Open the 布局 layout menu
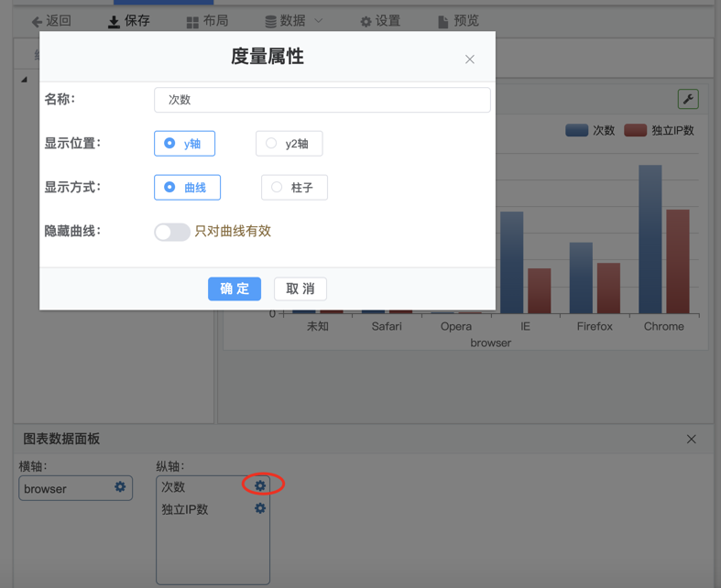This screenshot has height=588, width=721. (x=207, y=21)
